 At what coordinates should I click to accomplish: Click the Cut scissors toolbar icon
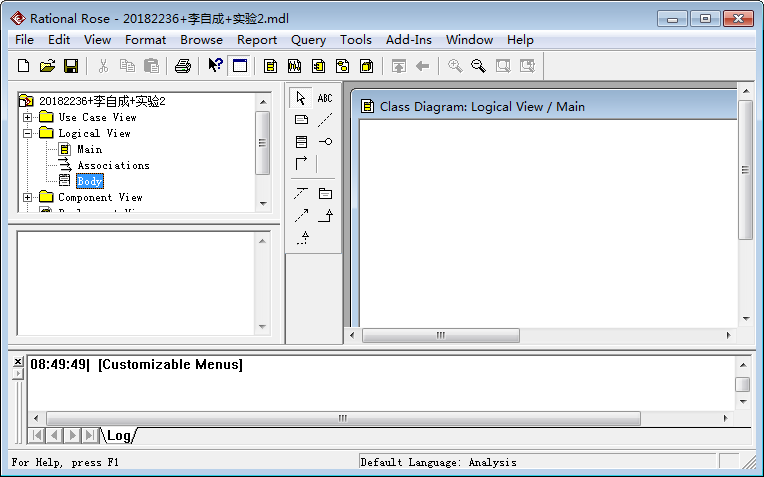point(103,66)
